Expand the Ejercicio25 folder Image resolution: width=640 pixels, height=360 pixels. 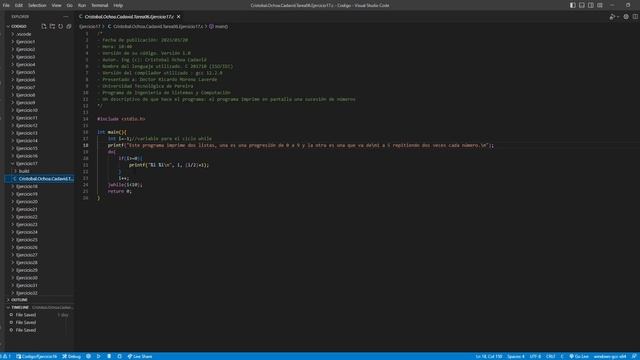tap(27, 240)
